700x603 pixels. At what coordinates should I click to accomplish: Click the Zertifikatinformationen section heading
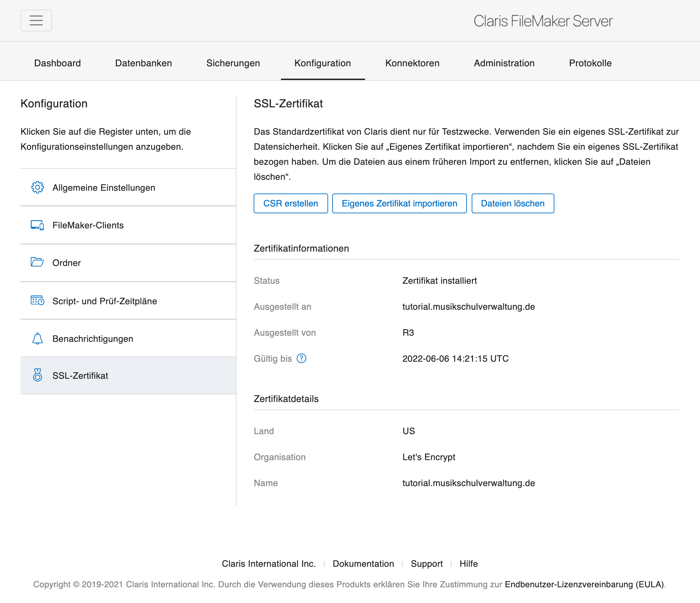[x=301, y=249]
